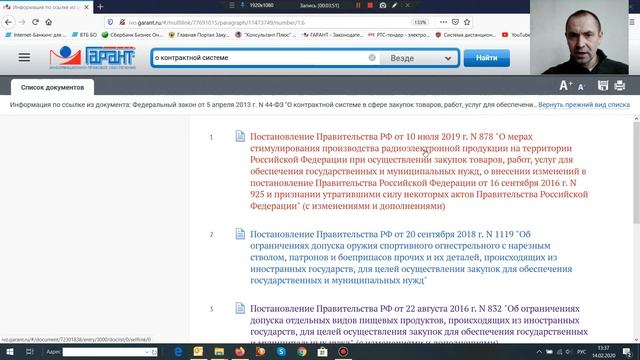Click 'Вернуть прежний вид списка' link

point(584,104)
